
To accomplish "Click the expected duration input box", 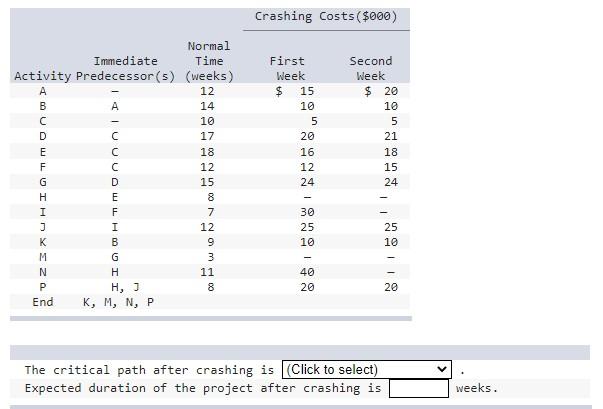I will click(x=419, y=388).
